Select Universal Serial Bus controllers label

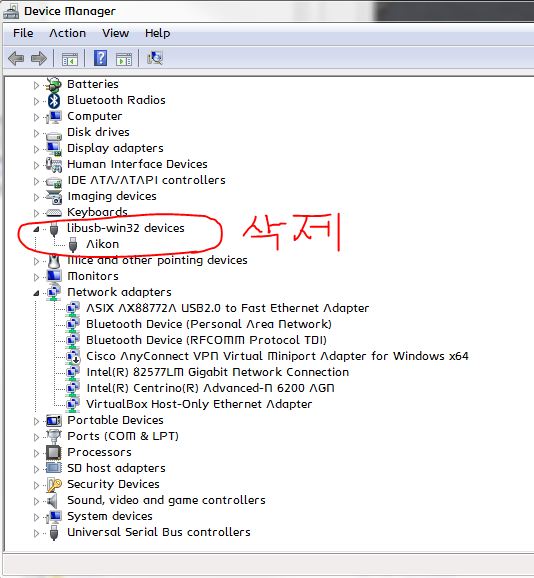pyautogui.click(x=159, y=532)
